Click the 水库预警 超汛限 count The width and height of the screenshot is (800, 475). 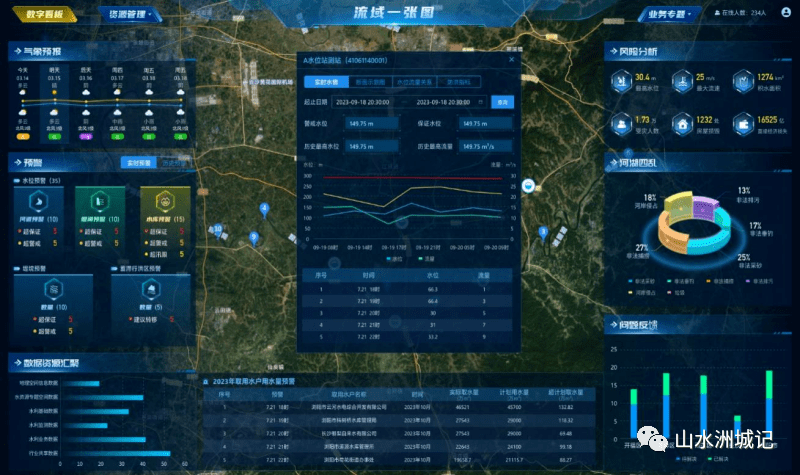(181, 254)
